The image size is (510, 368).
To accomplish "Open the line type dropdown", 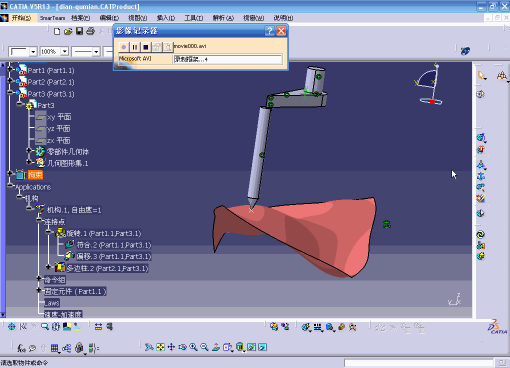I will (x=96, y=52).
